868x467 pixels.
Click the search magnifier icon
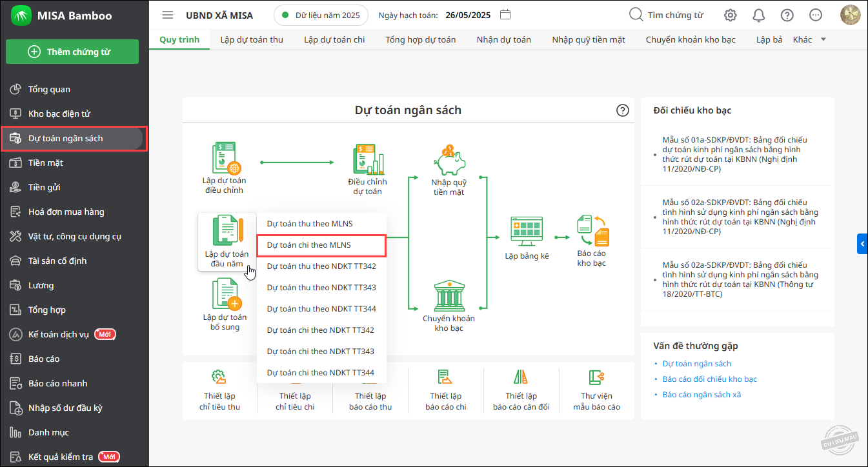[x=636, y=14]
